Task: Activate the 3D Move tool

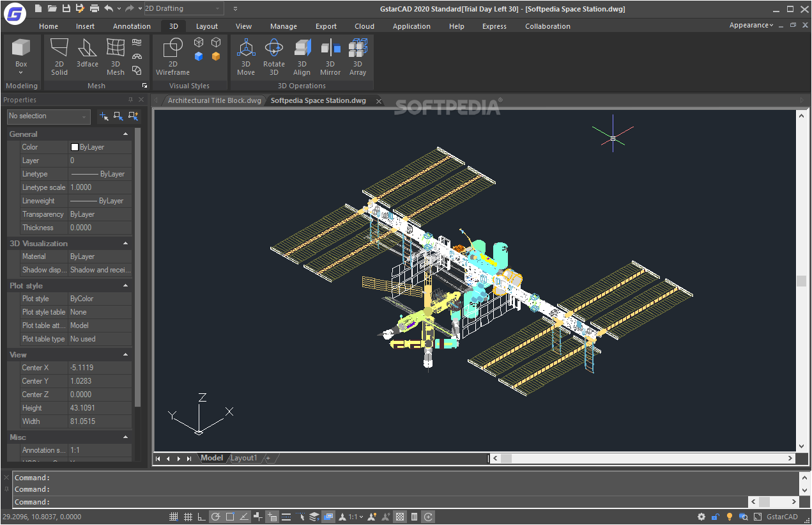Action: pos(246,56)
